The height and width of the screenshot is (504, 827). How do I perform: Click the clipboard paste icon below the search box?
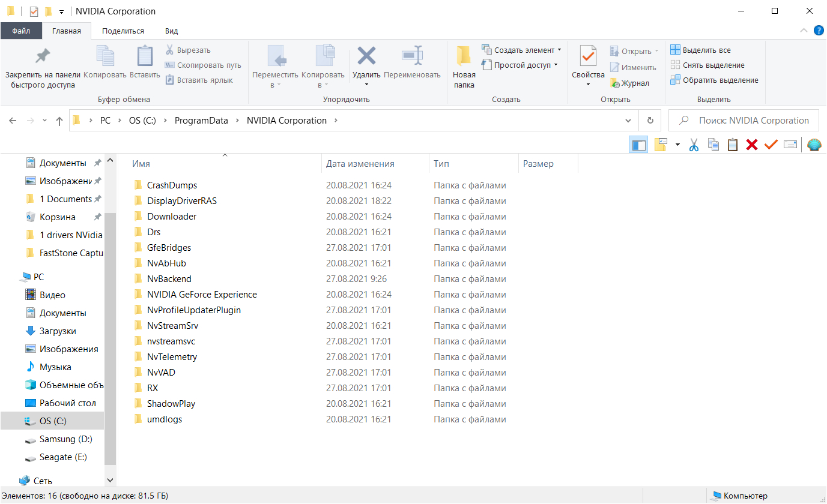coord(733,145)
